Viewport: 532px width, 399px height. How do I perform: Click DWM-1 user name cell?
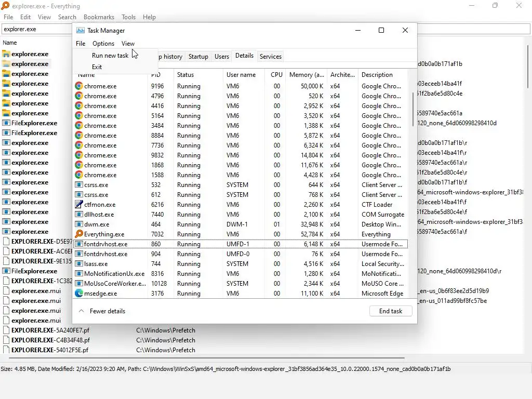(x=237, y=224)
